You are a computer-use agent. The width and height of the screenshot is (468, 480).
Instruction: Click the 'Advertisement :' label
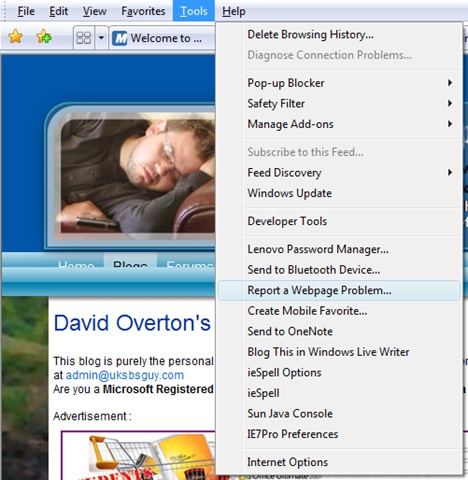click(92, 416)
